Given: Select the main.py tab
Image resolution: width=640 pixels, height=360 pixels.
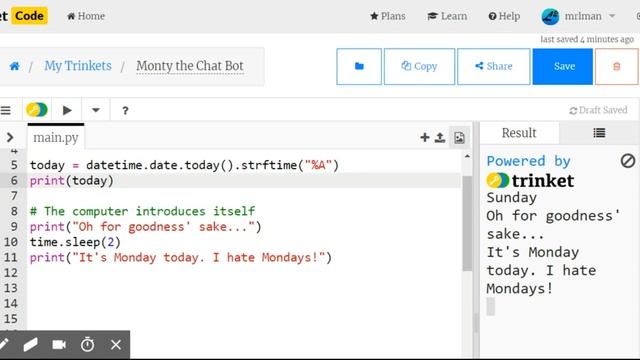Looking at the screenshot, I should 56,138.
